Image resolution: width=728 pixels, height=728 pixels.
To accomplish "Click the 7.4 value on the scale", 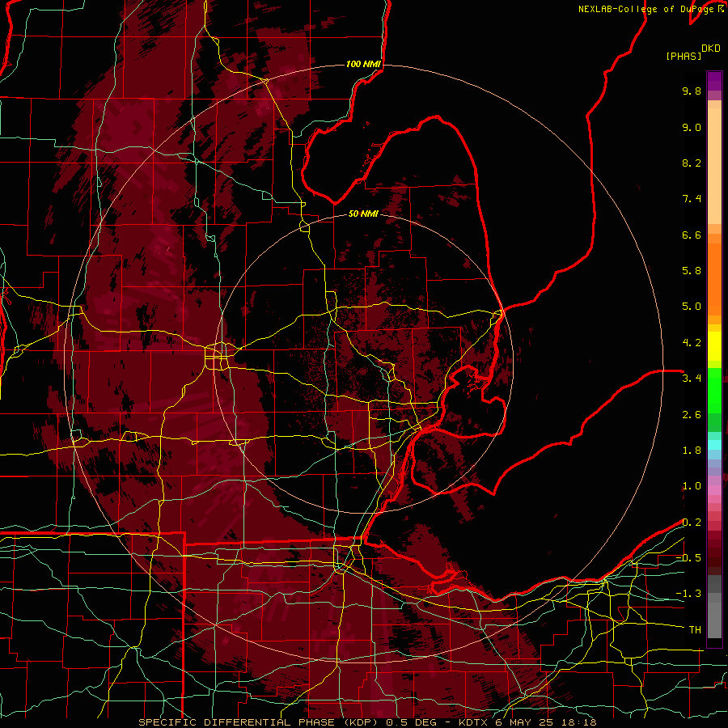I will pyautogui.click(x=692, y=199).
